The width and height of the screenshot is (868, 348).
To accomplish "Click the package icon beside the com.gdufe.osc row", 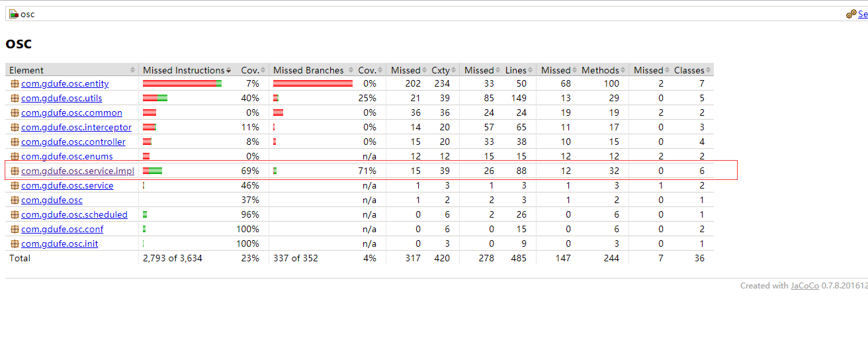I will pos(15,200).
